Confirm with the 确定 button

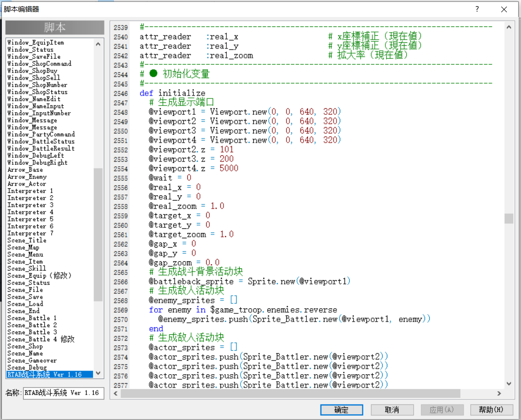tap(342, 410)
